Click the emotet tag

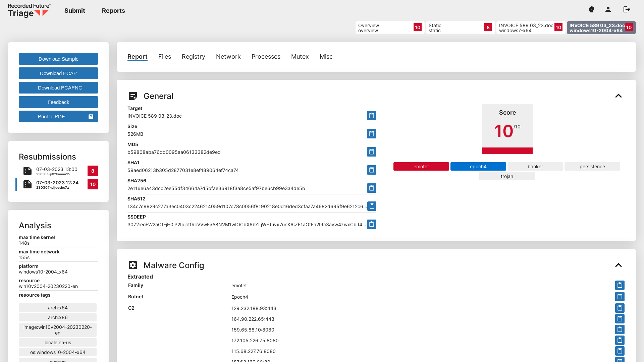point(421,167)
